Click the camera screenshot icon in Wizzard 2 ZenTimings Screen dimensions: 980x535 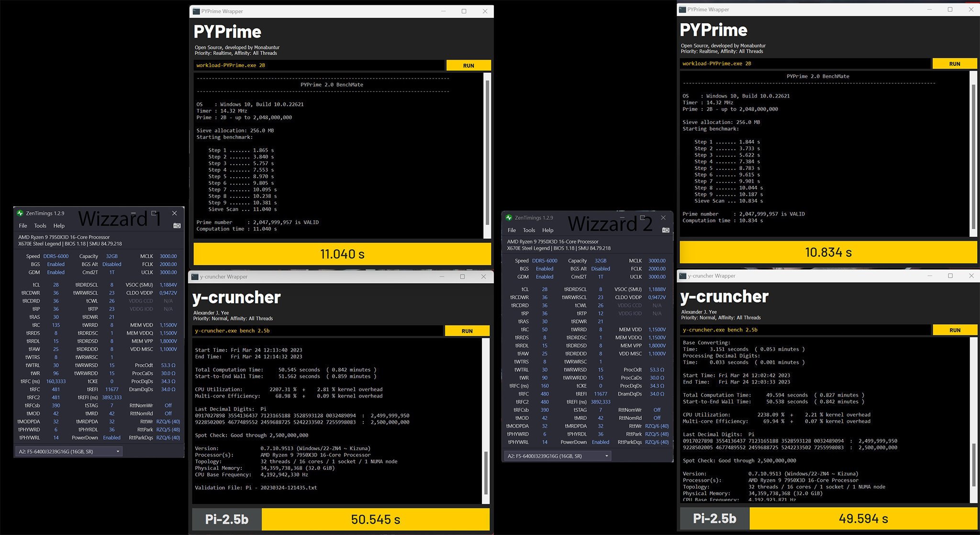click(x=665, y=230)
